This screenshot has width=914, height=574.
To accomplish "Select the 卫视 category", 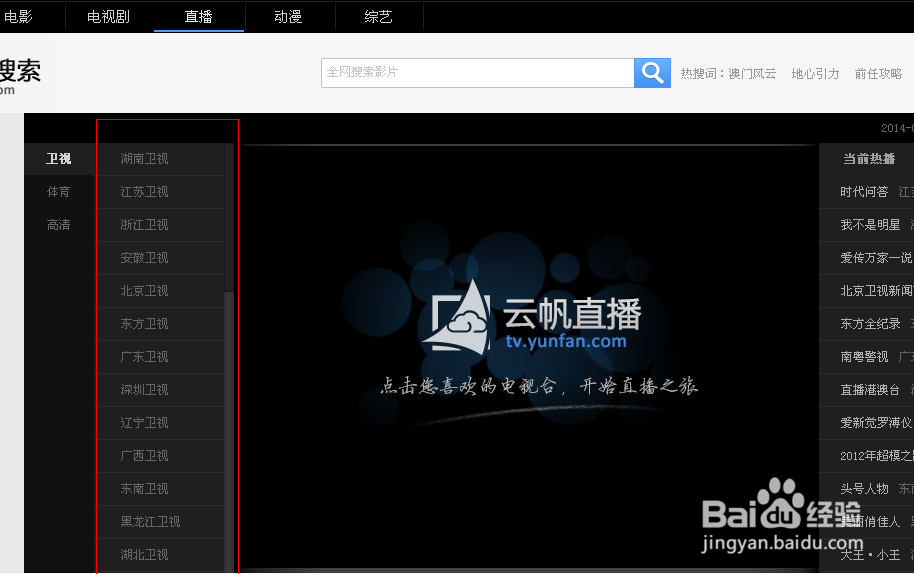I will point(59,159).
